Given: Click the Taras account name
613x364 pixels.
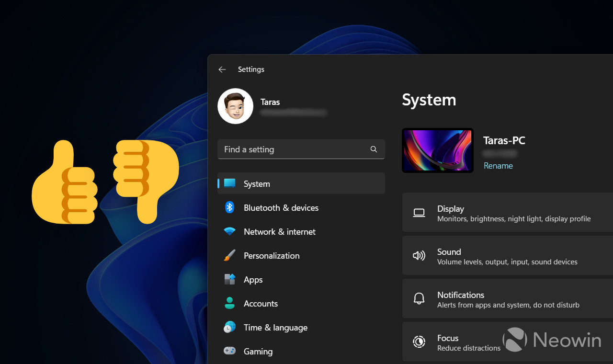Looking at the screenshot, I should [x=270, y=102].
